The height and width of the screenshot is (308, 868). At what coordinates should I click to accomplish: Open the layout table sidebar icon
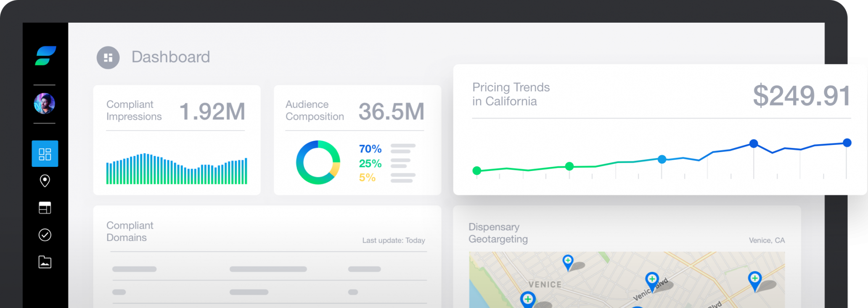45,208
